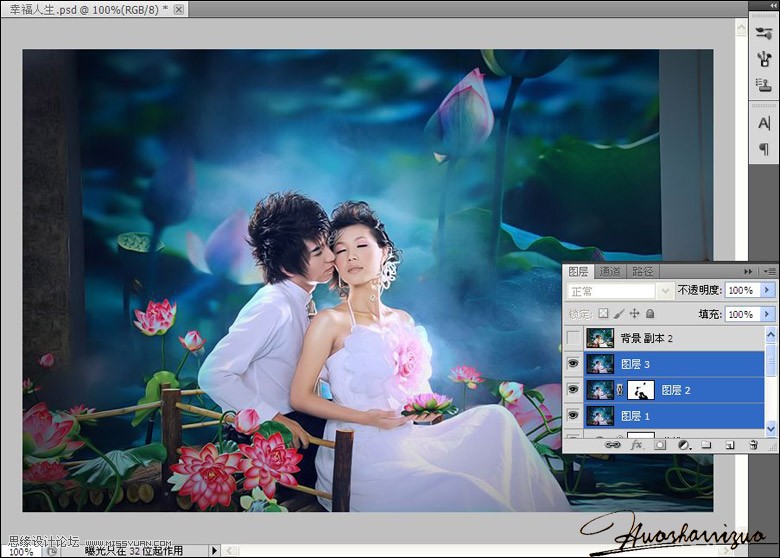Switch to the 图层 tab
780x558 pixels.
(579, 272)
